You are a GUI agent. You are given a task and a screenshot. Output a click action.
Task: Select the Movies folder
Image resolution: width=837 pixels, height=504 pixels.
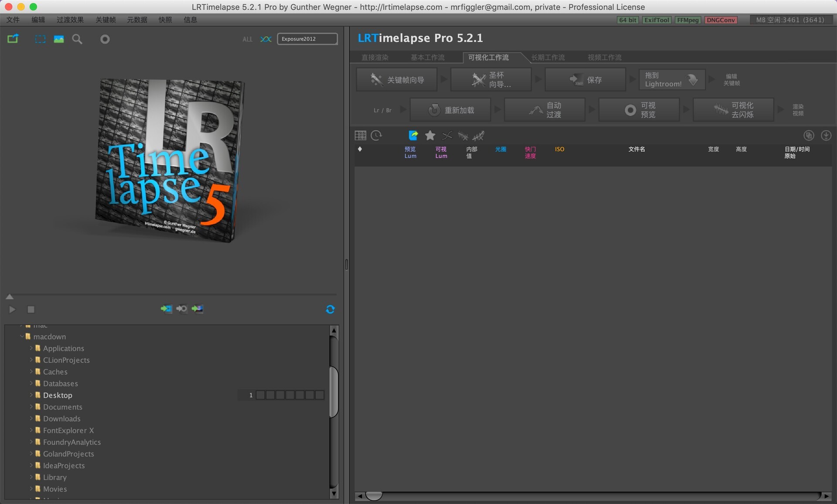tap(55, 489)
